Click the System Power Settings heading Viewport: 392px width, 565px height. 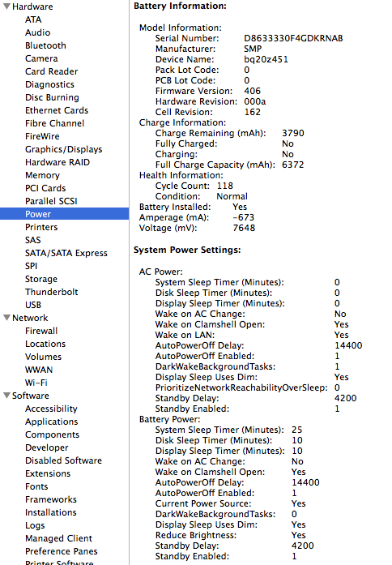click(187, 250)
